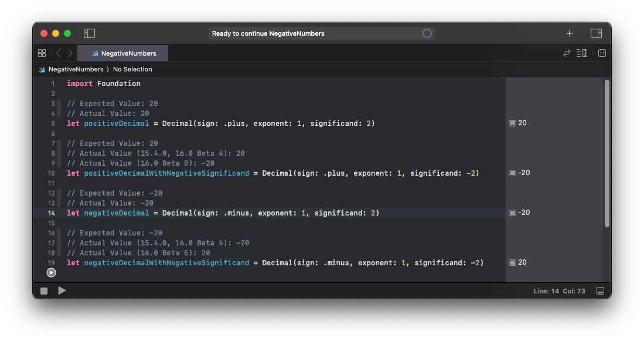Screen dimensions: 644x342
Task: Toggle the navigator sidebar icon
Action: 89,33
